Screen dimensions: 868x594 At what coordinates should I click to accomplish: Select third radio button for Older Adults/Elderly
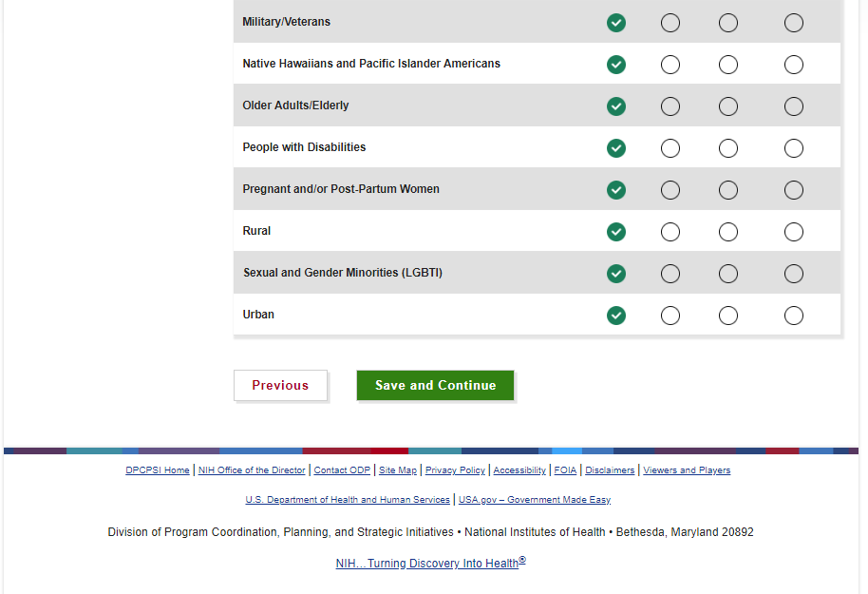click(728, 106)
